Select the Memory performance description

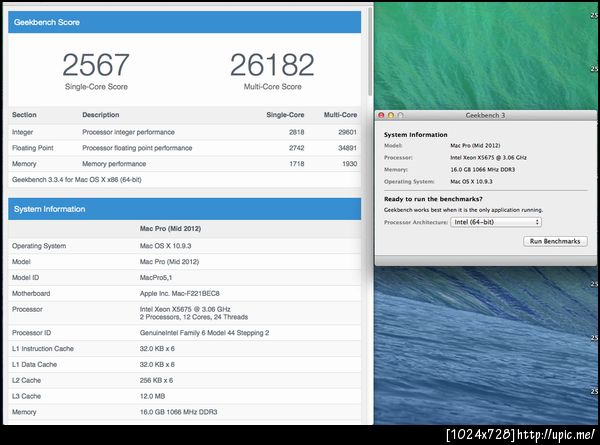(114, 164)
